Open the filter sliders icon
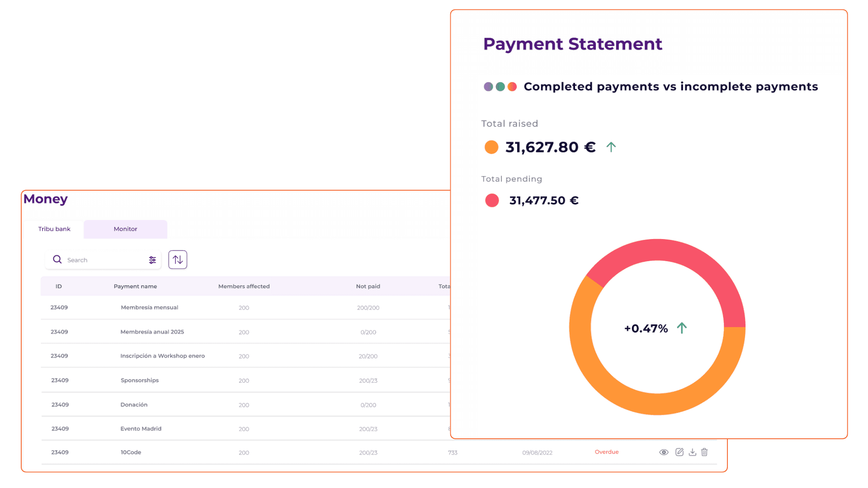868x488 pixels. 152,260
